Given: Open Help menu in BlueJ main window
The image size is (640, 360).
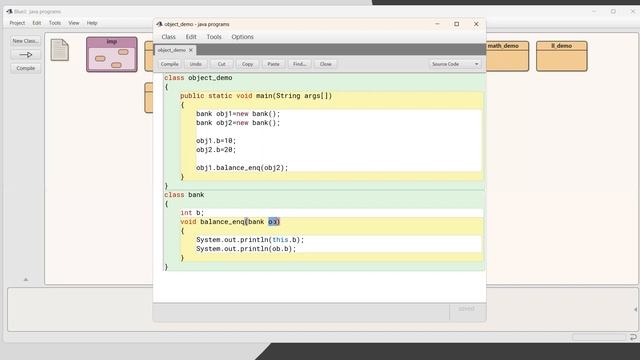Looking at the screenshot, I should pyautogui.click(x=92, y=23).
